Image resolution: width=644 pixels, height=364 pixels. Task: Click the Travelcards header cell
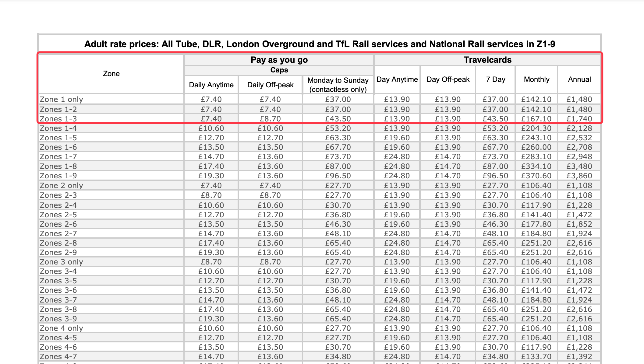coord(487,60)
